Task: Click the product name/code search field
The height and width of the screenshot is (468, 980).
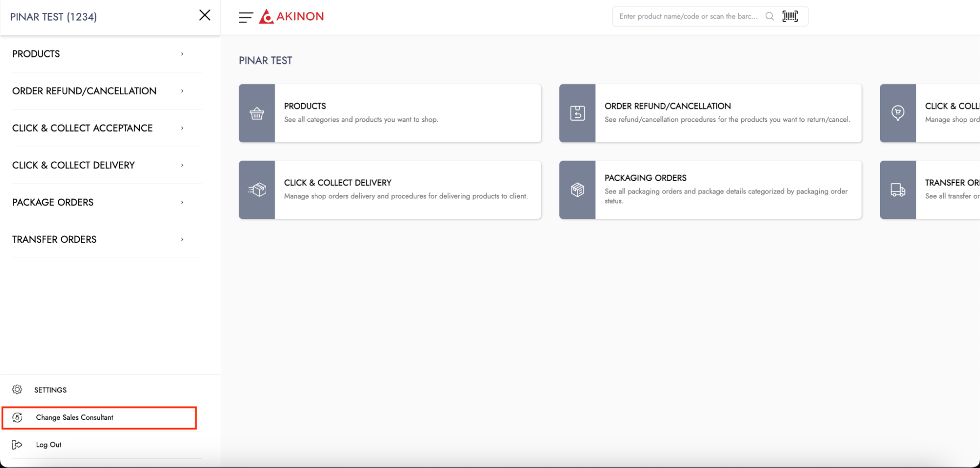Action: click(x=688, y=16)
